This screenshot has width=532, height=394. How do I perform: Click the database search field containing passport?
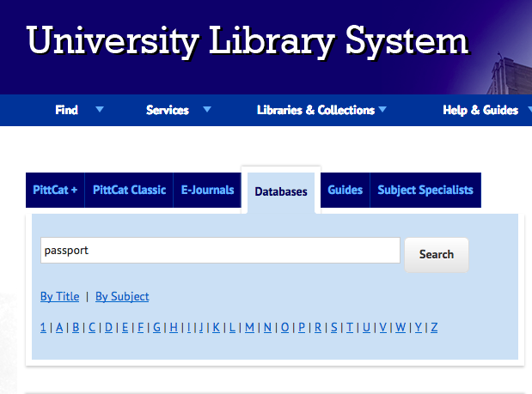[220, 251]
